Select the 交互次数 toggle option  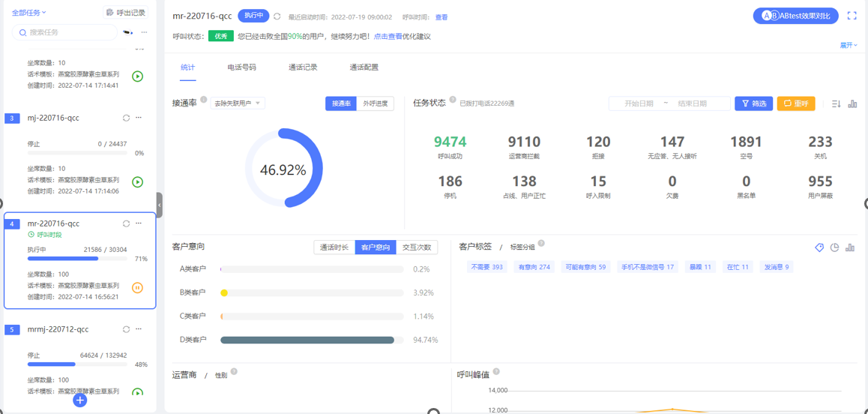417,247
